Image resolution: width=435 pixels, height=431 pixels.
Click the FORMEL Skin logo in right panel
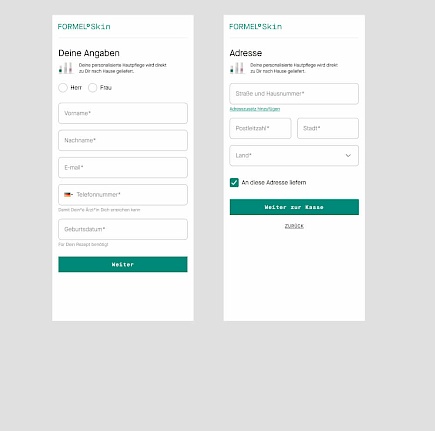click(255, 27)
